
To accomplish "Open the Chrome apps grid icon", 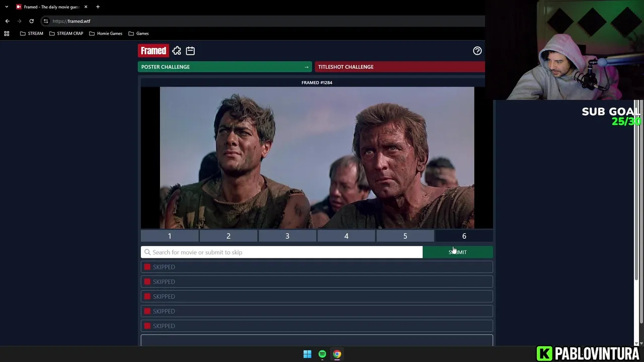I will (x=7, y=33).
